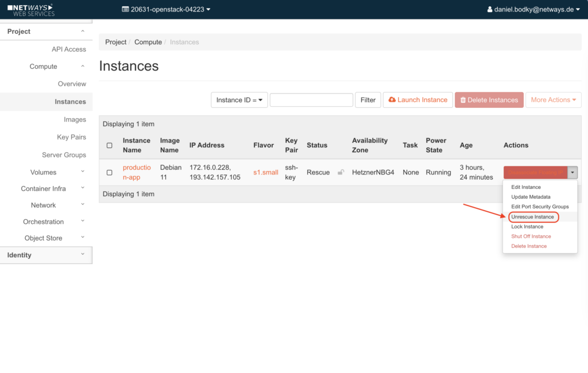Check the production-app row checkbox

click(x=110, y=173)
